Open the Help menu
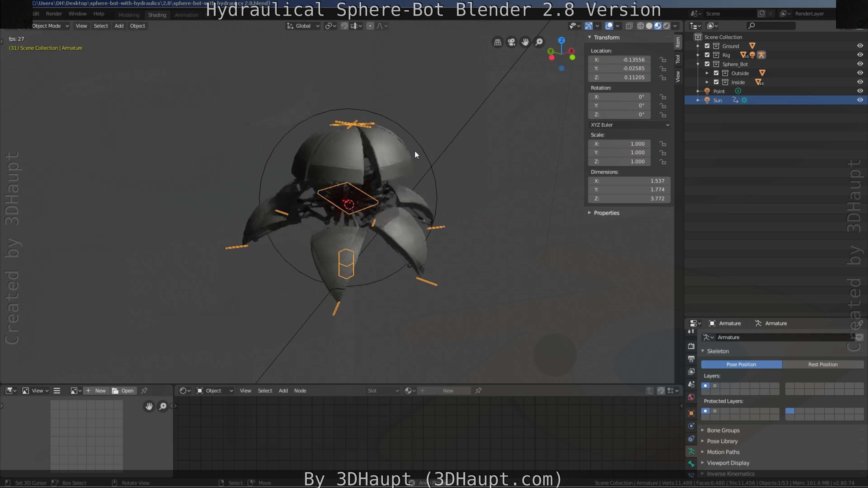The image size is (868, 488). [x=99, y=14]
